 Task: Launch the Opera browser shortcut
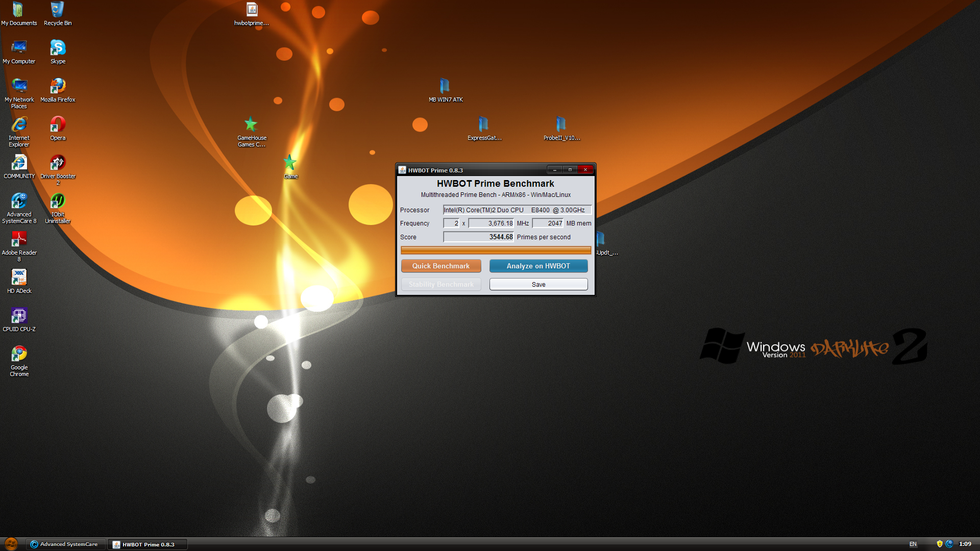pyautogui.click(x=58, y=129)
